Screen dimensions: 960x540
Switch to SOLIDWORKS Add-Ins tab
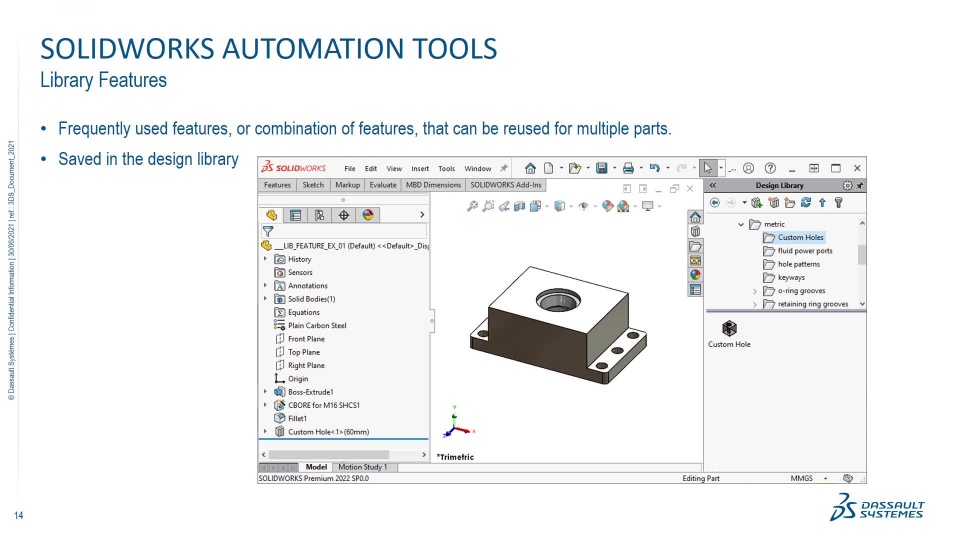click(x=506, y=185)
